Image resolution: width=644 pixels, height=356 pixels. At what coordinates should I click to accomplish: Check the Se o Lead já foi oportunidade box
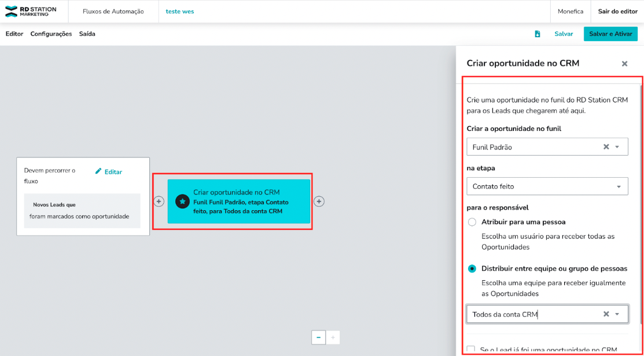(x=472, y=349)
